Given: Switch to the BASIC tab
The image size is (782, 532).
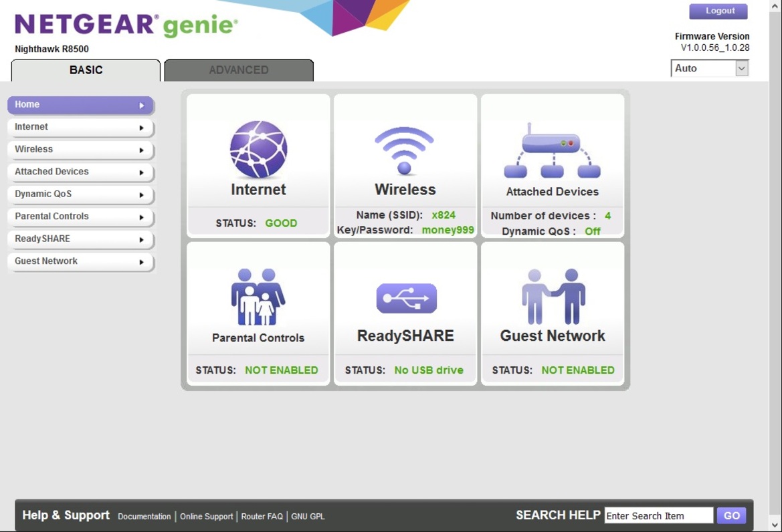Looking at the screenshot, I should (x=86, y=70).
